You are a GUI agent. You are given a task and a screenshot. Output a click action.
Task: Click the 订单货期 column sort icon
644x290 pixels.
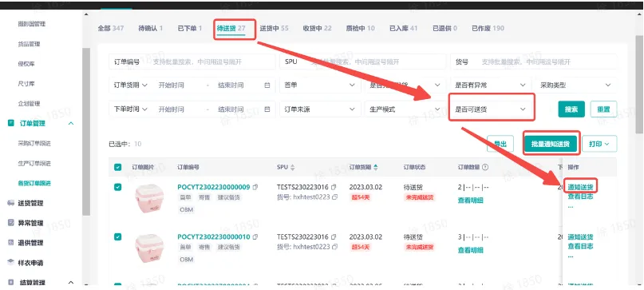pos(376,168)
